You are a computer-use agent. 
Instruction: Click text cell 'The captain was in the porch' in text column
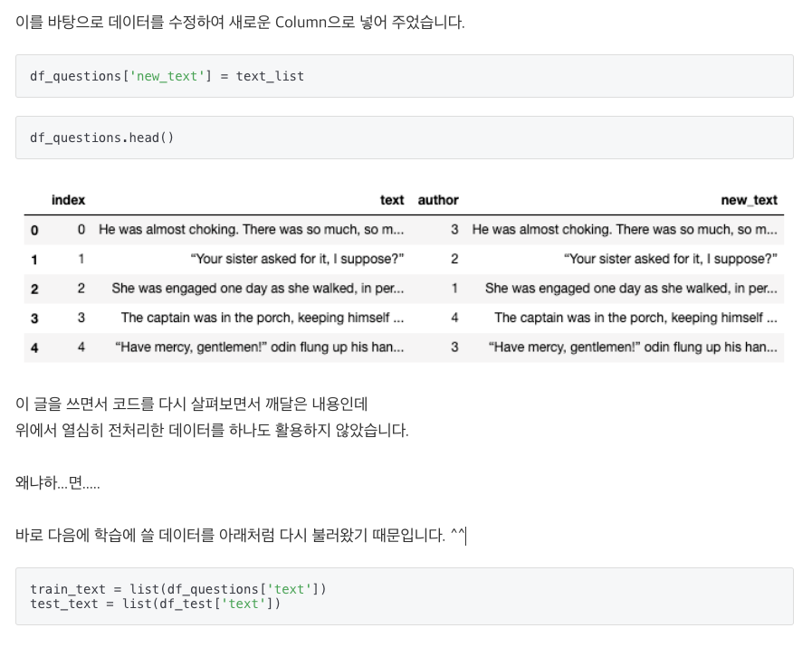point(263,318)
